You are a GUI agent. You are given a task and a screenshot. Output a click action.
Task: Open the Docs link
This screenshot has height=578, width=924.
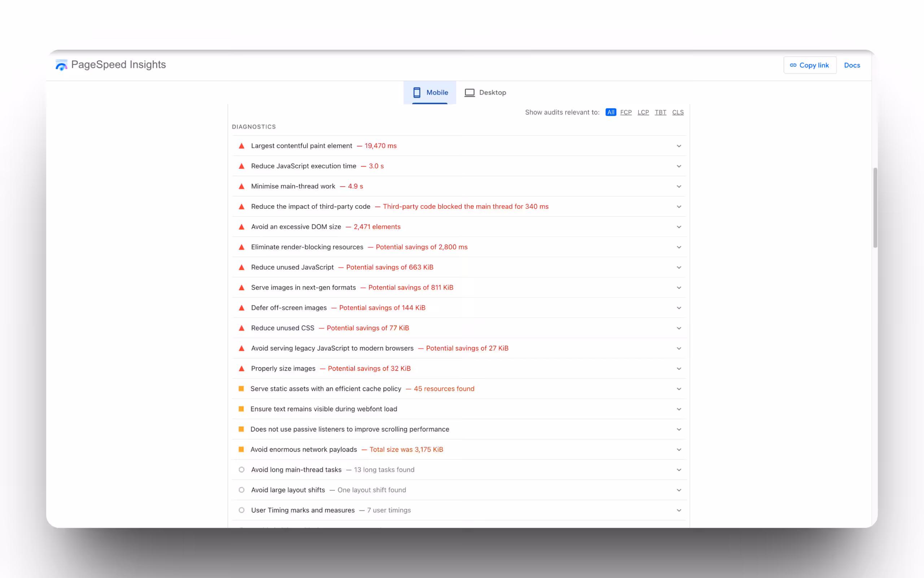click(x=852, y=65)
